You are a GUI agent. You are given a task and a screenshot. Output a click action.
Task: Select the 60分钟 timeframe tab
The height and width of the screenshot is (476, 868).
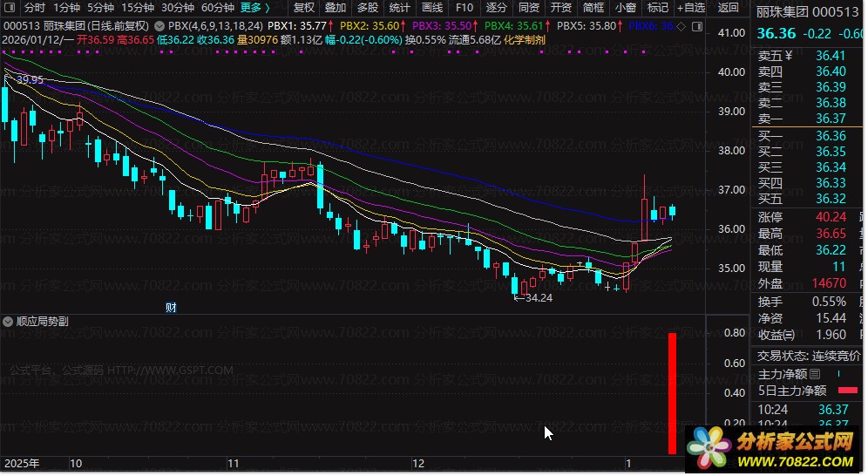pos(218,8)
